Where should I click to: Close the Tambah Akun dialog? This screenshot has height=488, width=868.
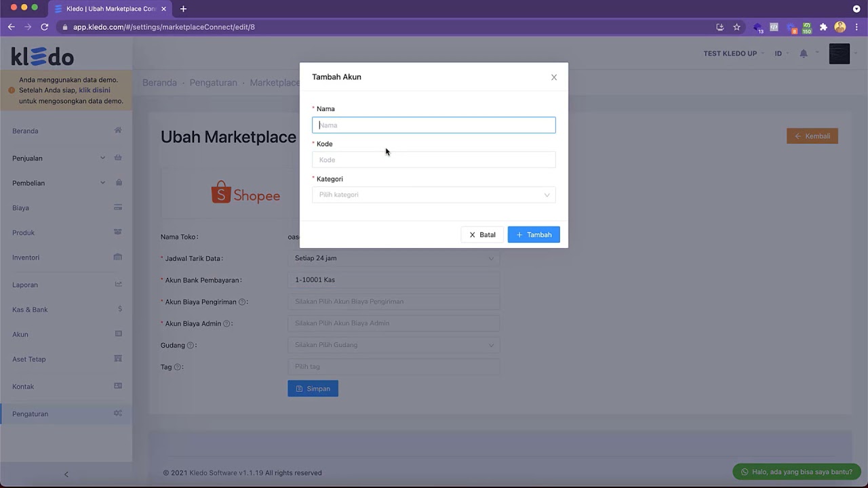click(x=554, y=77)
